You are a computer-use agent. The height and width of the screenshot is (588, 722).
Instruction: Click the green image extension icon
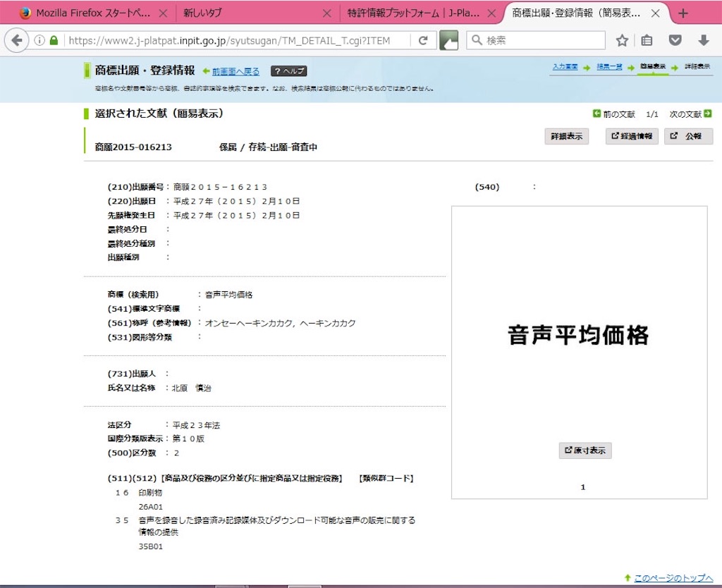tap(449, 40)
